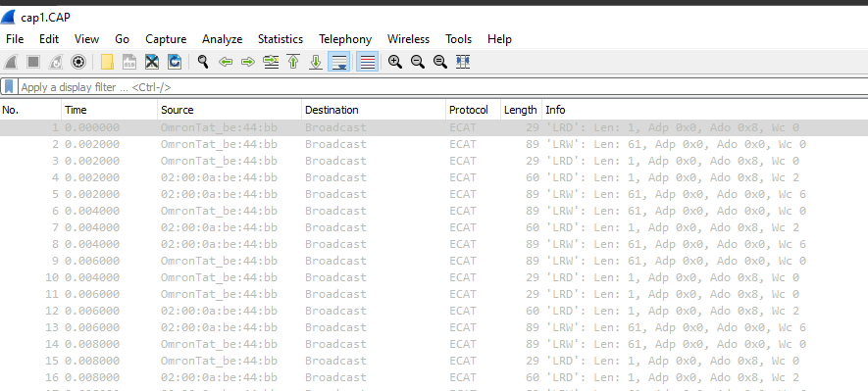Select packet number 3 row
This screenshot has width=868, height=391.
click(434, 161)
